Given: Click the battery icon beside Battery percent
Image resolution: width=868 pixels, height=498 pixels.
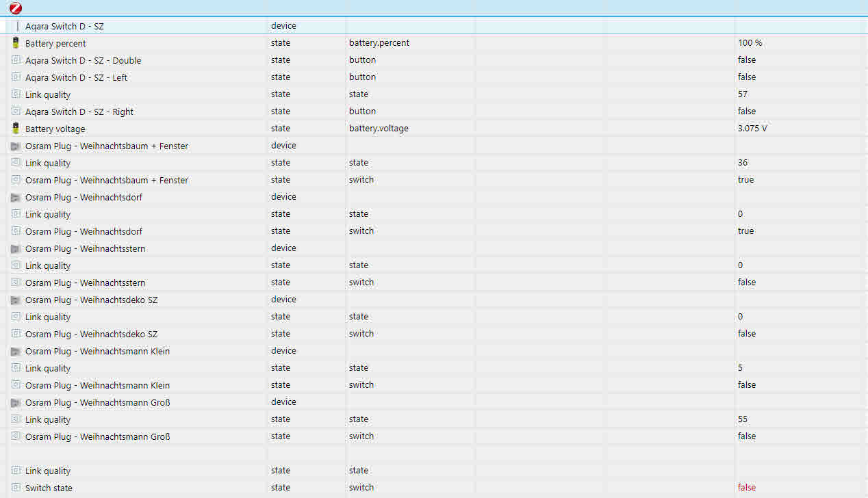Looking at the screenshot, I should [16, 43].
